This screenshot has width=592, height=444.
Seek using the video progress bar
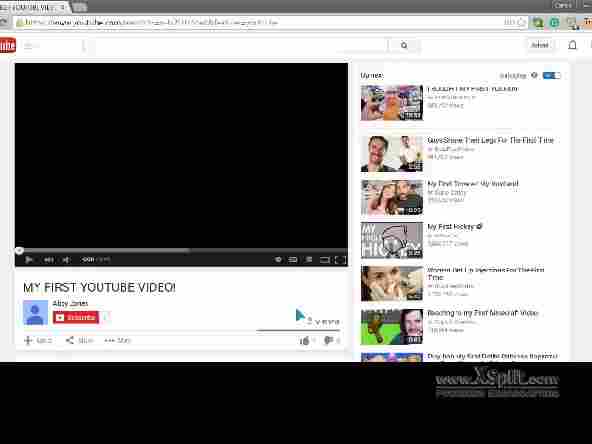[181, 250]
